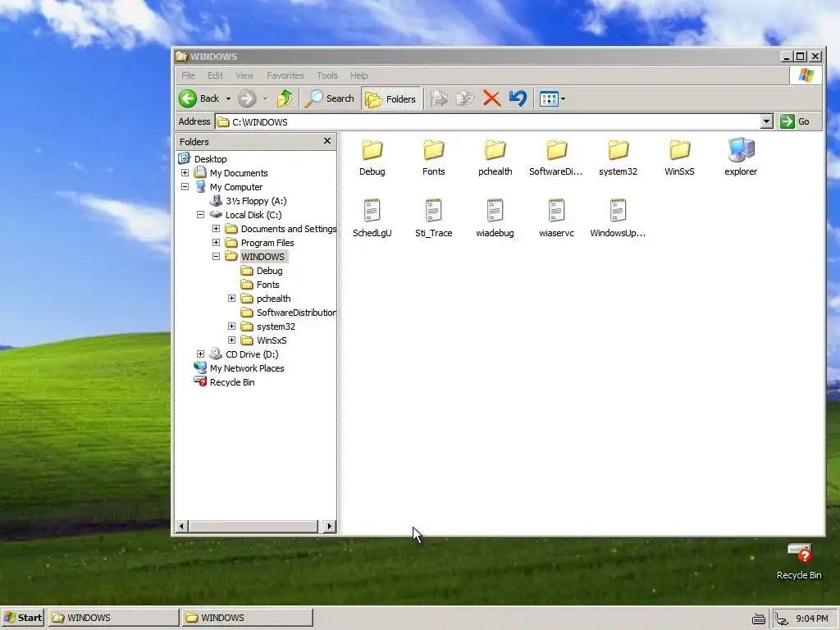Click the Copy To toolbar icon

(x=465, y=98)
